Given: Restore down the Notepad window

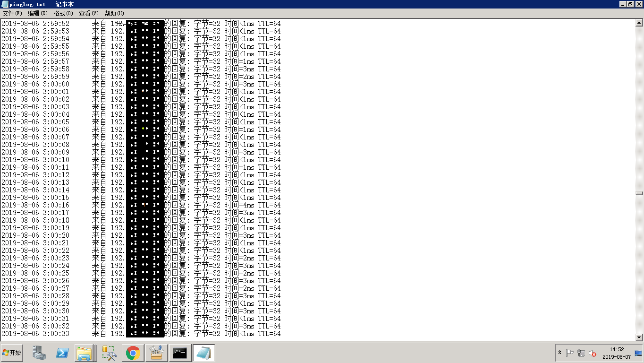Looking at the screenshot, I should 631,4.
